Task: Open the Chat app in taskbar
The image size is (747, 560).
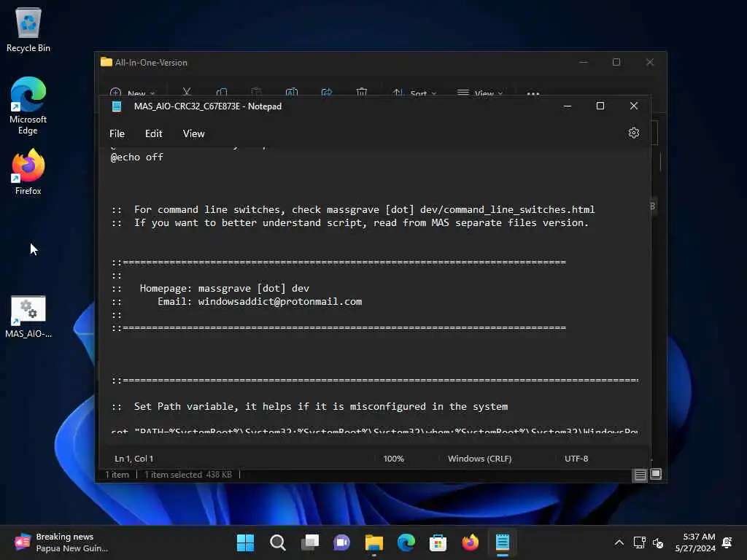Action: [341, 542]
